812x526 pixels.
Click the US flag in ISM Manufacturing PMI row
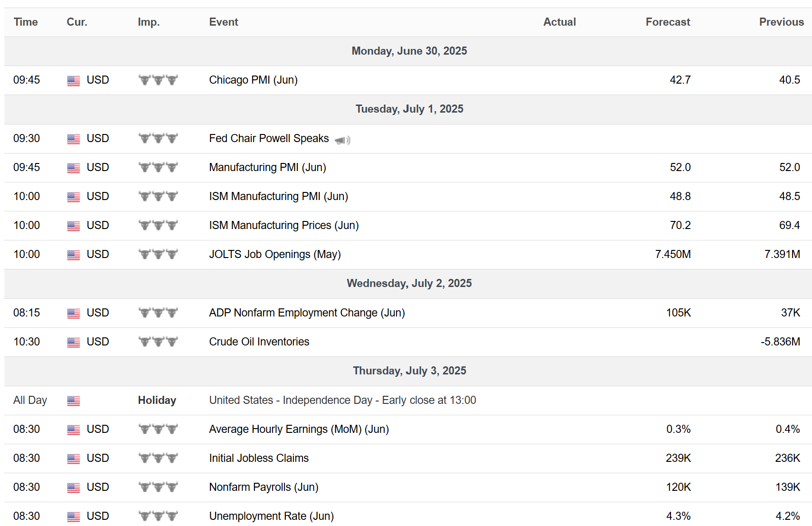point(74,197)
